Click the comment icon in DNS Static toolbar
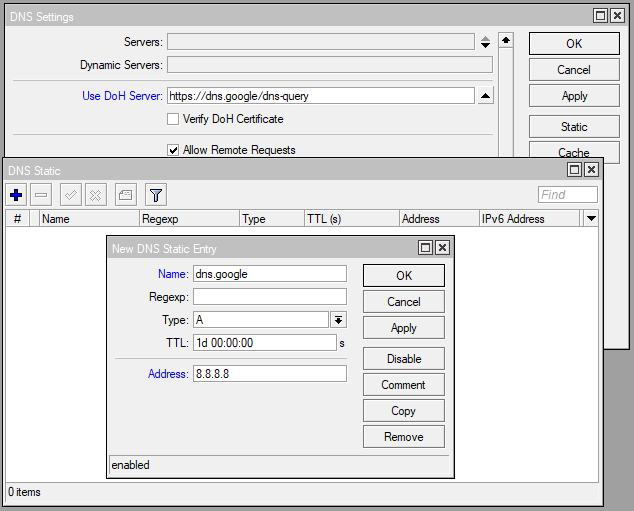The width and height of the screenshot is (634, 511). 125,195
